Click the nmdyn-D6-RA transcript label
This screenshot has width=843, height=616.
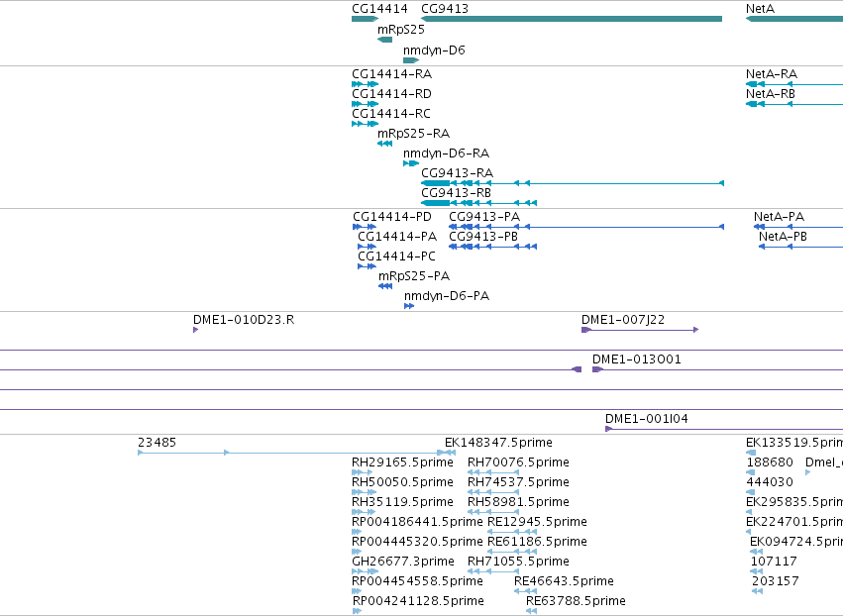(x=446, y=154)
